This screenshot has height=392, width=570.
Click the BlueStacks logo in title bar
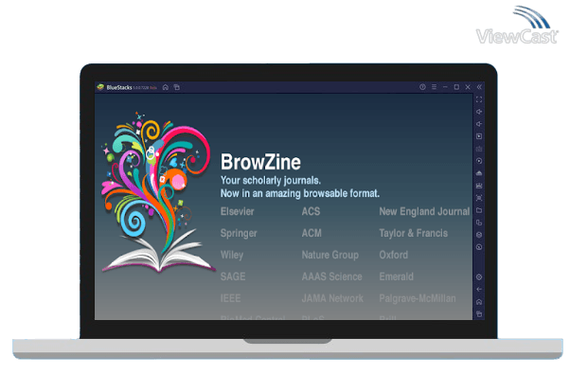click(x=100, y=87)
